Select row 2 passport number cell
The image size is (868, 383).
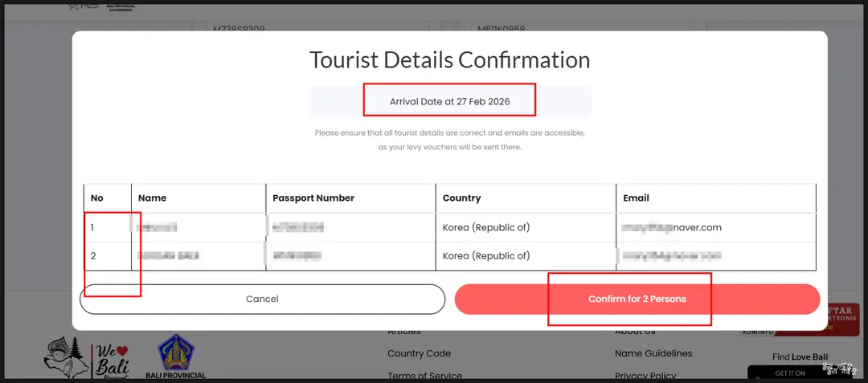click(350, 256)
